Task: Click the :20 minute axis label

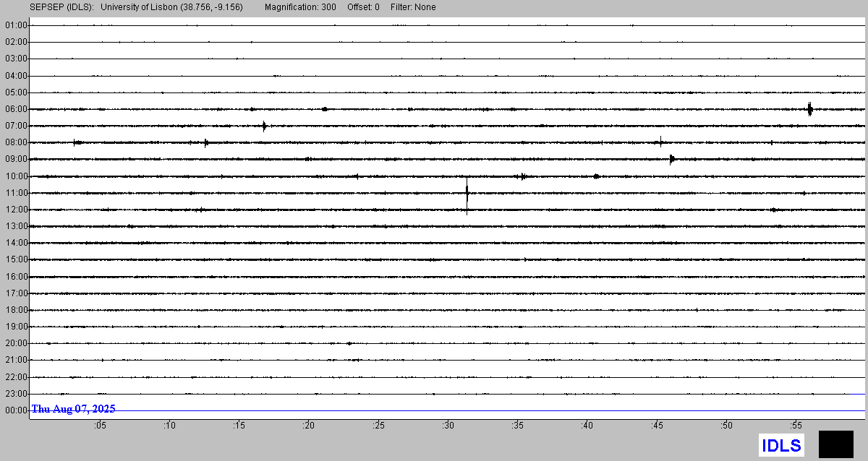Action: coord(309,426)
